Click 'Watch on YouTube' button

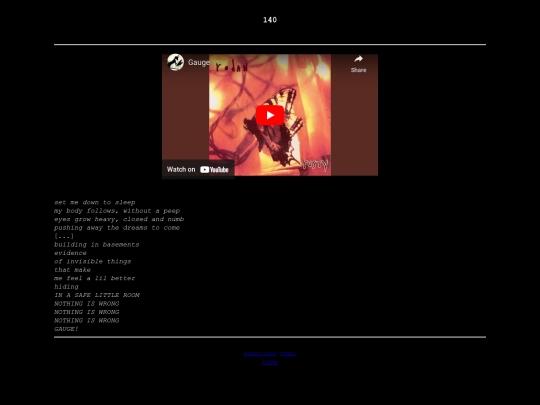(x=198, y=169)
